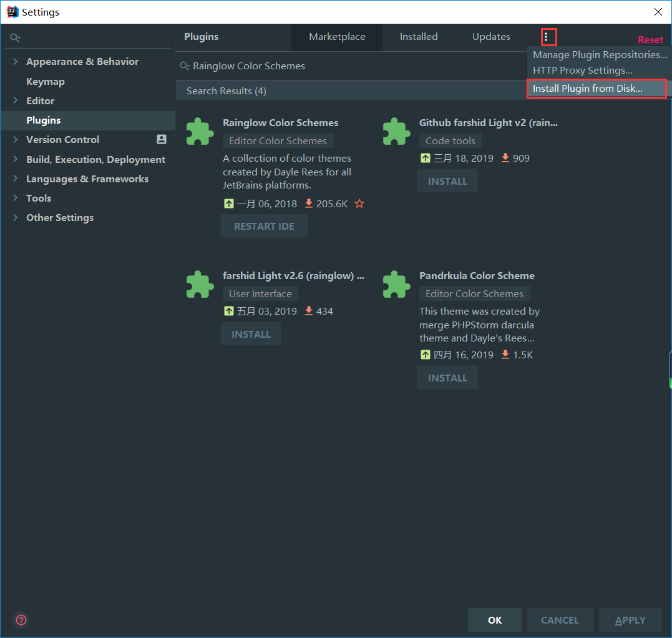Screen dimensions: 672x638
Task: Switch to the Installed tab
Action: [419, 37]
